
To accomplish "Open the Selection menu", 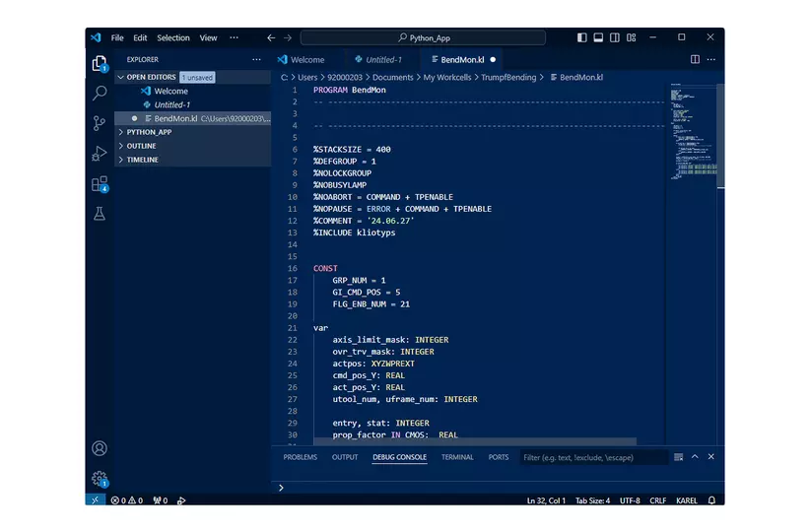I will pos(172,37).
